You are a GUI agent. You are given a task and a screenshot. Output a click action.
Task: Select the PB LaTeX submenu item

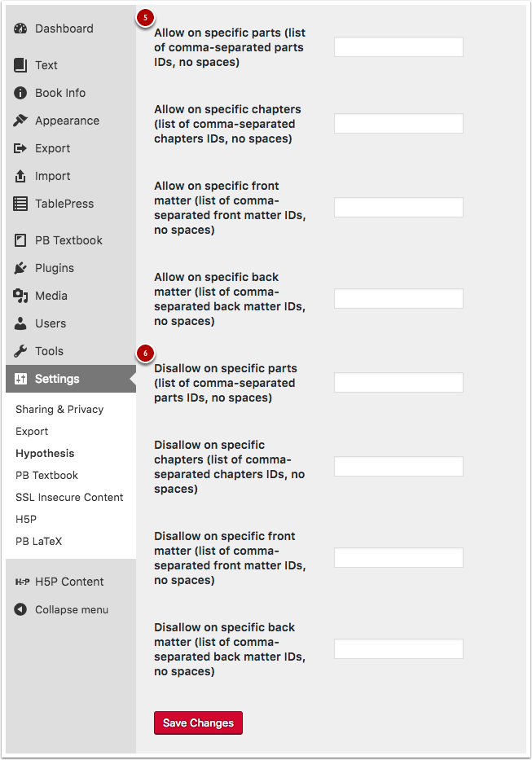[x=39, y=541]
